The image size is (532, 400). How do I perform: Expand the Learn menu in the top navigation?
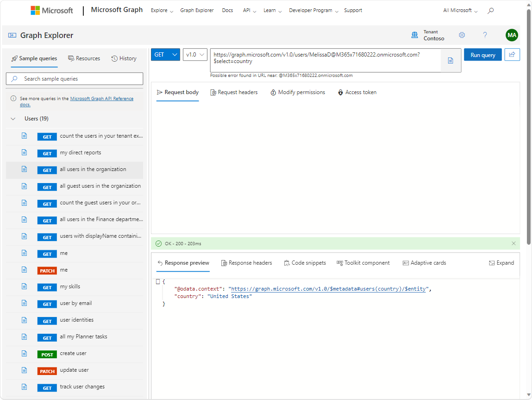[272, 11]
